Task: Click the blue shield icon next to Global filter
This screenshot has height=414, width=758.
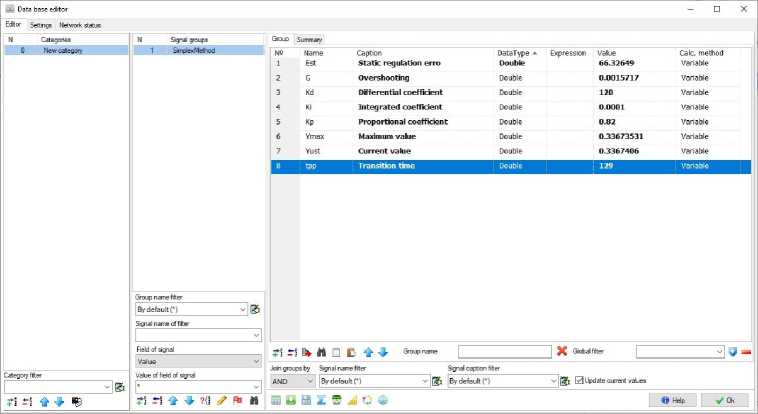Action: (733, 352)
